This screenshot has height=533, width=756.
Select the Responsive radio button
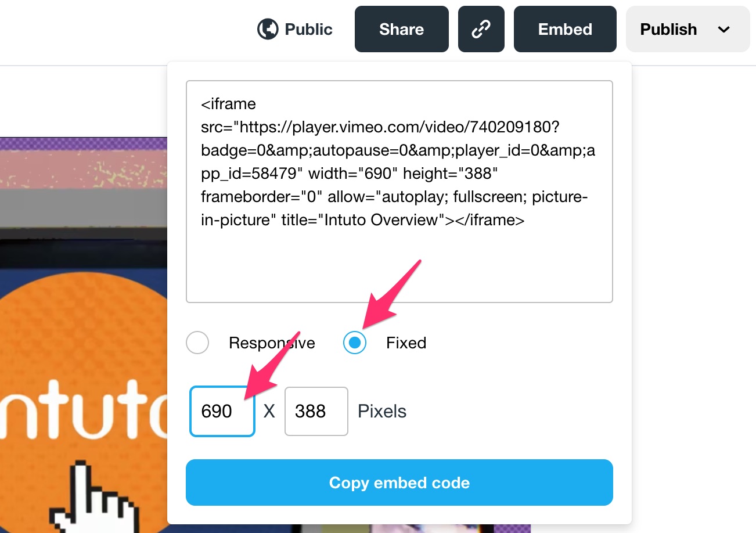pos(197,343)
